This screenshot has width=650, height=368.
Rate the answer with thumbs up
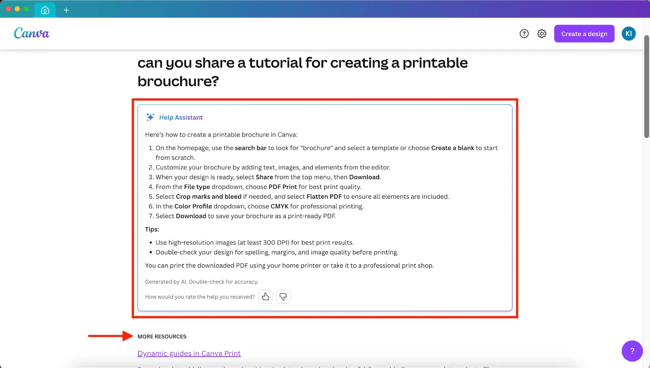click(x=265, y=297)
